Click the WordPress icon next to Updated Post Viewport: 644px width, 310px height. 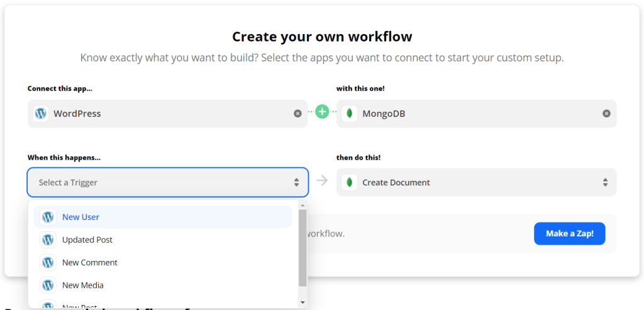(48, 240)
